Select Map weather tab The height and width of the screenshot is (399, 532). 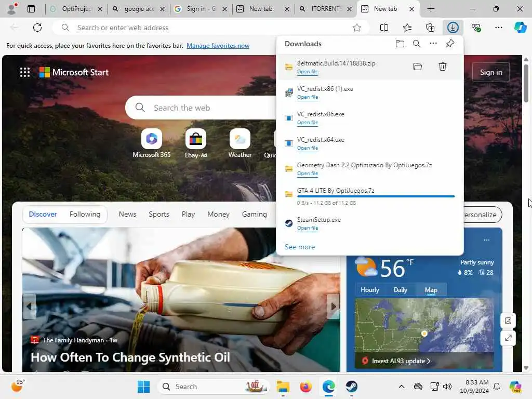coord(431,290)
